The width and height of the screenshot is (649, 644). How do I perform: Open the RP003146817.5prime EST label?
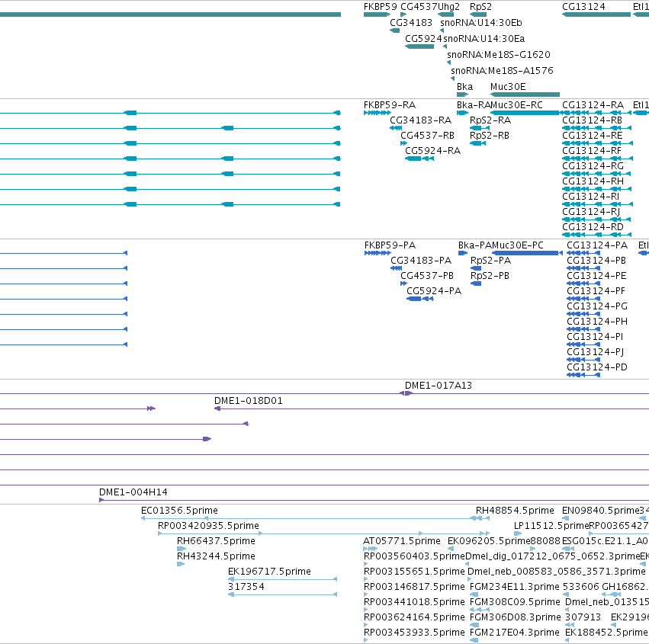point(414,587)
